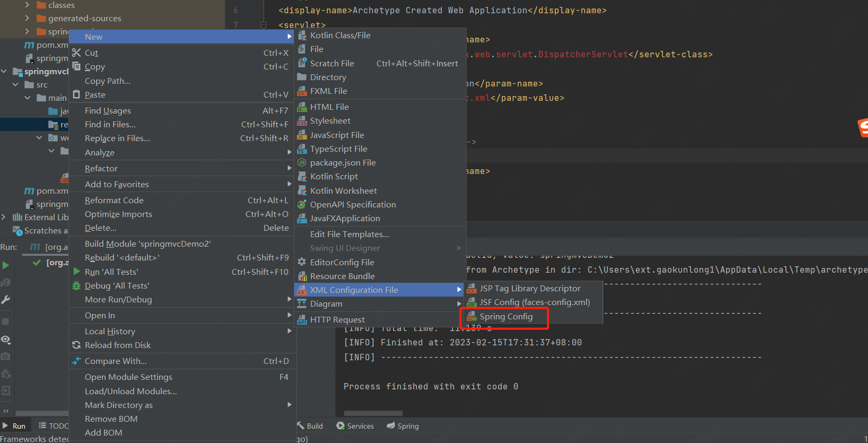Click the OpenAPI Specification icon
The width and height of the screenshot is (868, 443).
[x=302, y=205]
